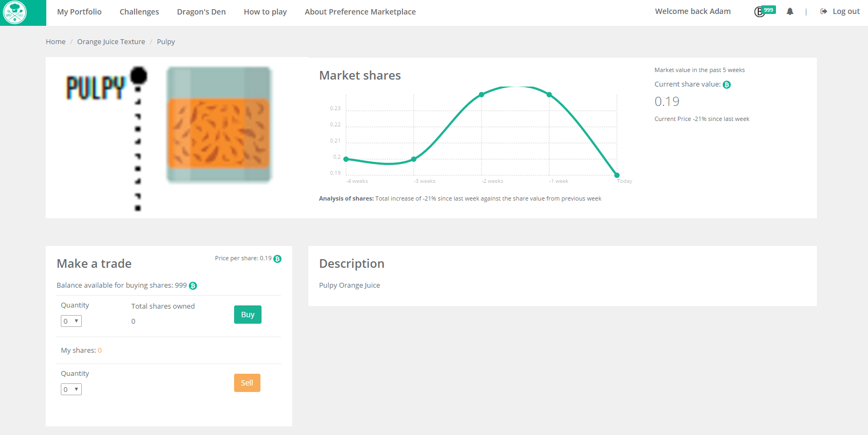
Task: Click the Preference Marketplace logo icon
Action: (15, 12)
